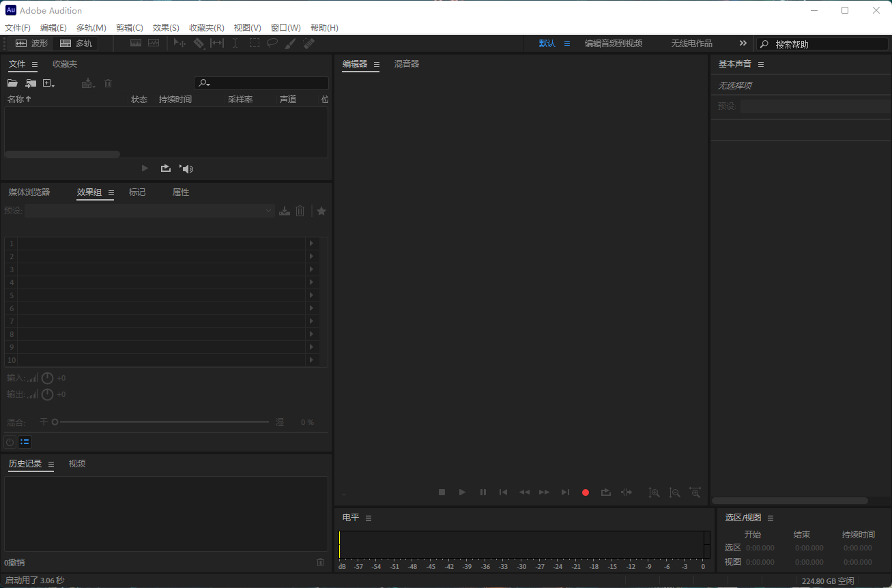Viewport: 892px width, 588px height.
Task: Click the Fast Forward transport button
Action: [544, 492]
